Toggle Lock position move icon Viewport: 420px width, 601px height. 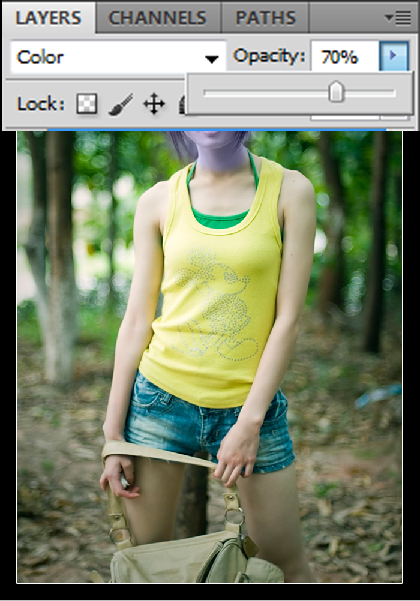[x=154, y=103]
